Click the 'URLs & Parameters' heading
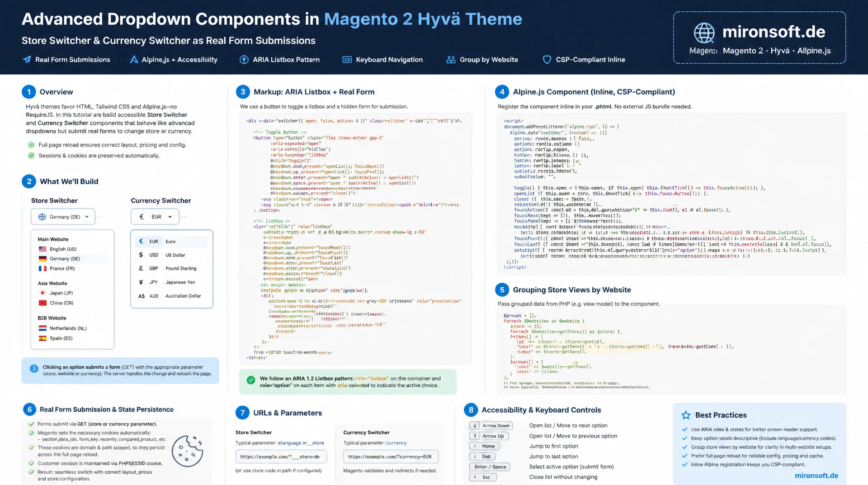The height and width of the screenshot is (485, 868). click(x=288, y=413)
